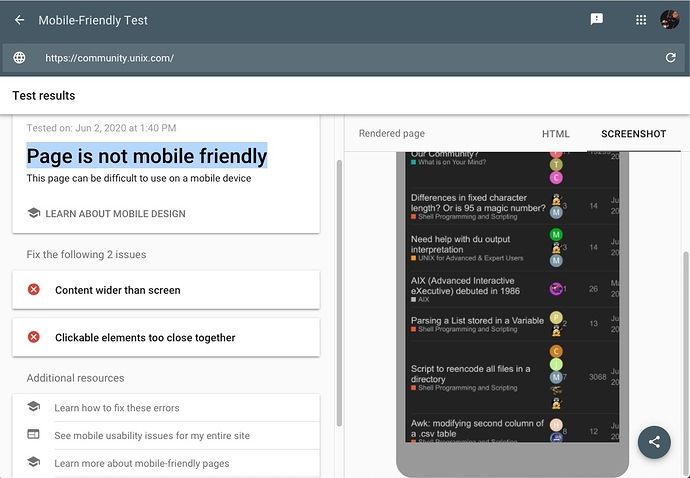This screenshot has width=690, height=478.
Task: Click the purple avatar in the AIX row
Action: [556, 289]
